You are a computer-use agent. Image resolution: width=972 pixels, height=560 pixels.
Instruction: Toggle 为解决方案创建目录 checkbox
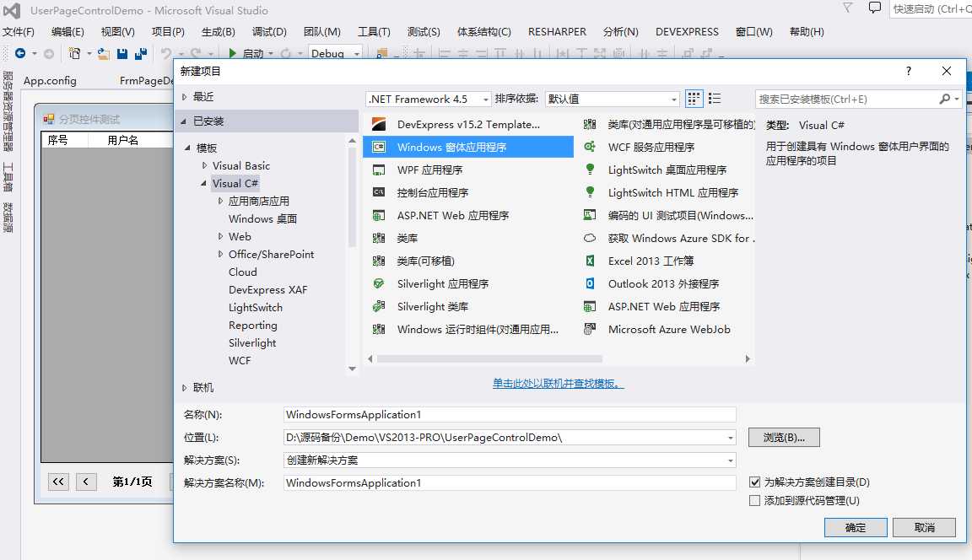754,482
